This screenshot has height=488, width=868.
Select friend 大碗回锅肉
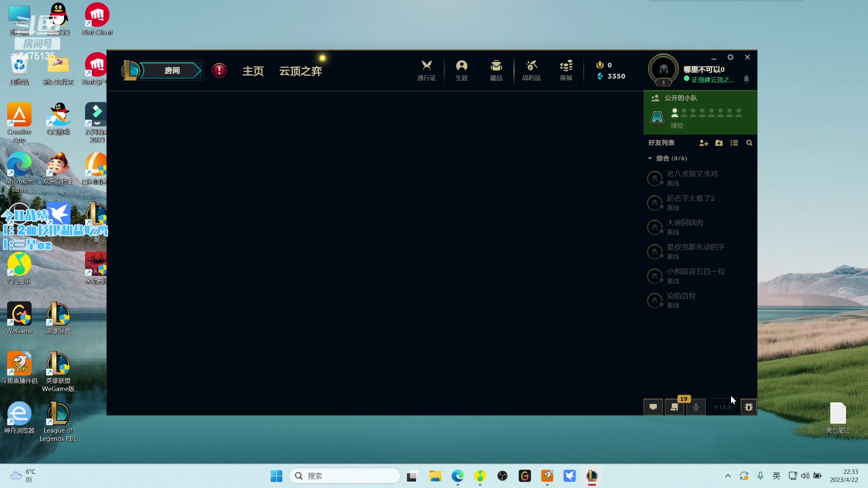(x=700, y=227)
